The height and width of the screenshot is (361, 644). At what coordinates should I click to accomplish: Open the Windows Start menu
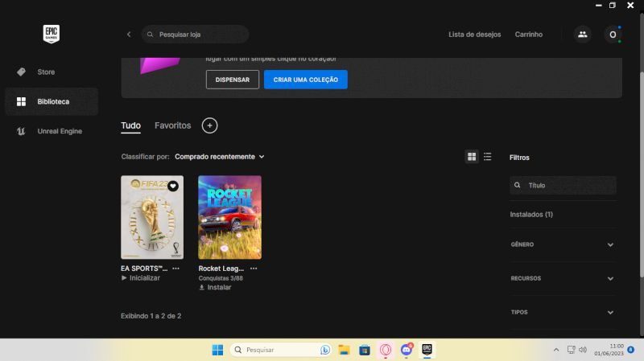click(x=217, y=350)
